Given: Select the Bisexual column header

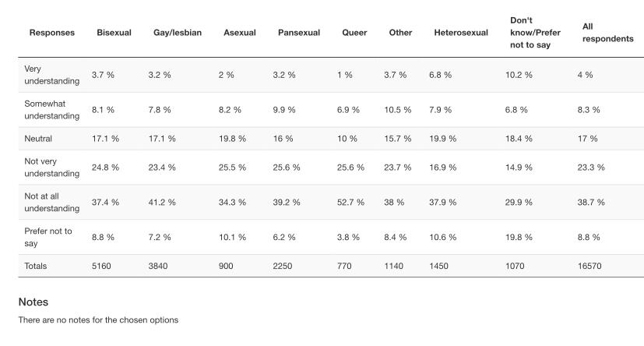Looking at the screenshot, I should click(114, 33).
